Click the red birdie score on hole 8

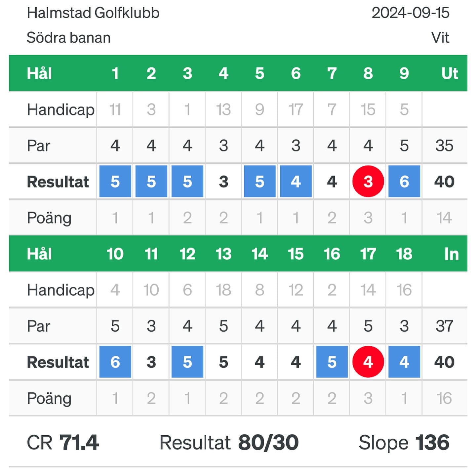[368, 181]
